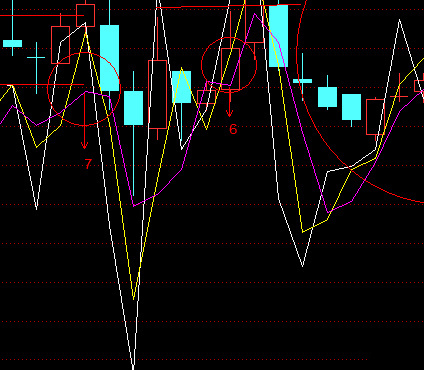
Task: Click the red annotation label 6
Action: point(233,129)
